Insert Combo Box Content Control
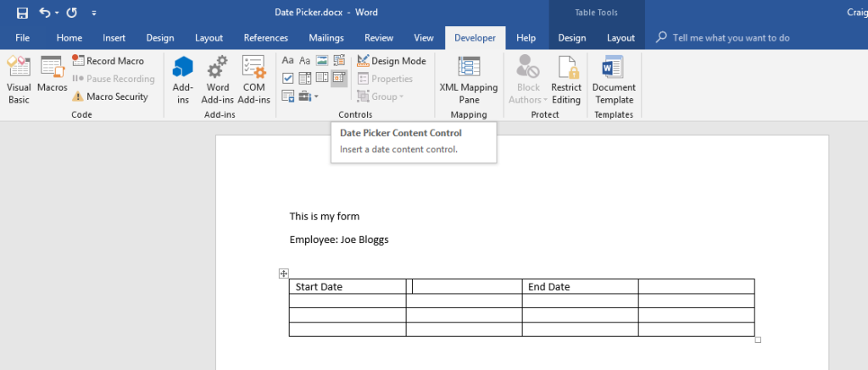This screenshot has width=868, height=370. (x=304, y=79)
